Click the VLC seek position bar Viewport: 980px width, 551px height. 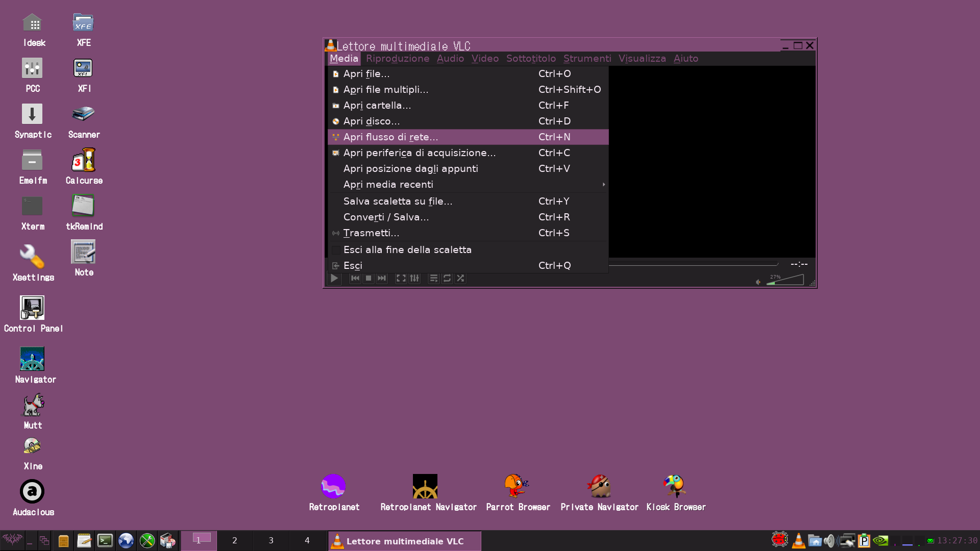[x=694, y=264]
